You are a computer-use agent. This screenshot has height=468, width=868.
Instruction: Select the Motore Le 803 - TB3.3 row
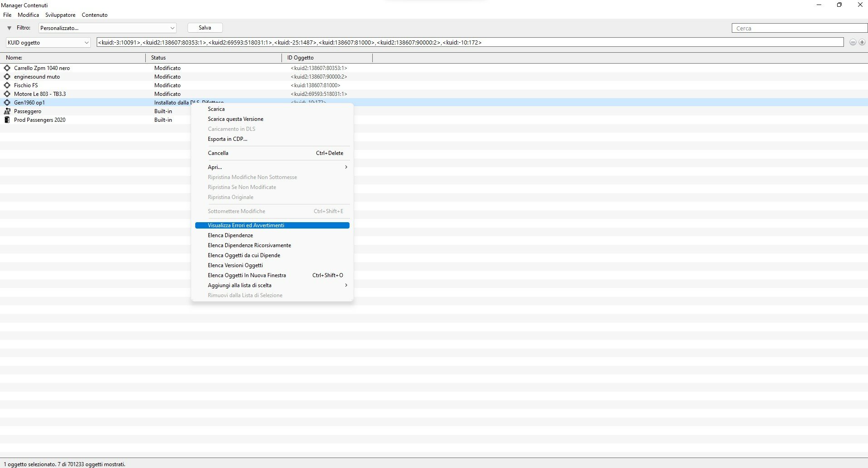click(x=434, y=94)
